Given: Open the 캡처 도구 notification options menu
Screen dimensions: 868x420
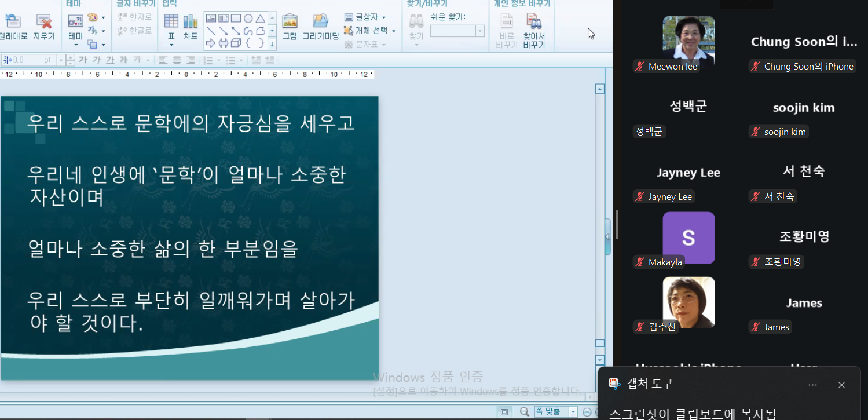Looking at the screenshot, I should coord(812,384).
